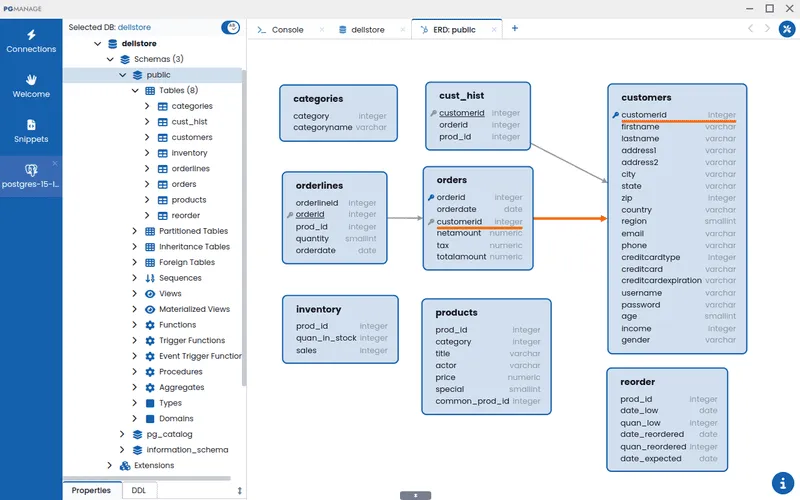The height and width of the screenshot is (500, 800).
Task: Expand the Functions tree node
Action: tap(135, 325)
